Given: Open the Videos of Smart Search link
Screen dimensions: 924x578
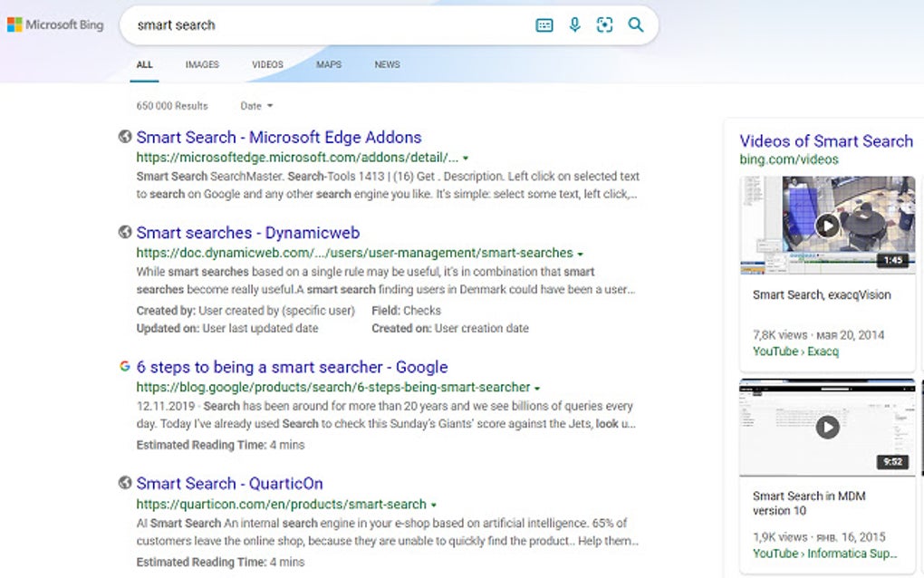Looking at the screenshot, I should point(826,141).
